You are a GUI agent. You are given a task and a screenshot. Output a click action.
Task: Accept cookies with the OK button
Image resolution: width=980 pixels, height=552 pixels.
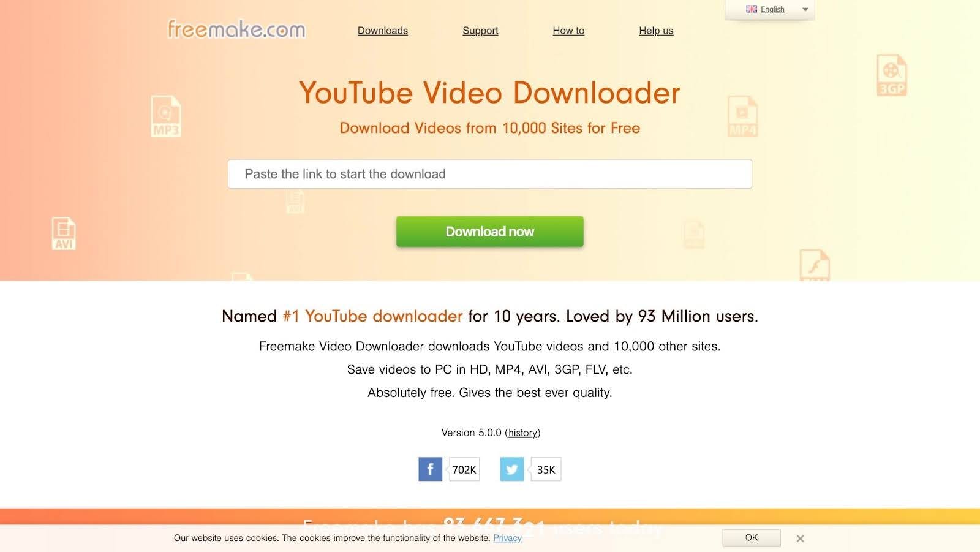[x=752, y=538]
